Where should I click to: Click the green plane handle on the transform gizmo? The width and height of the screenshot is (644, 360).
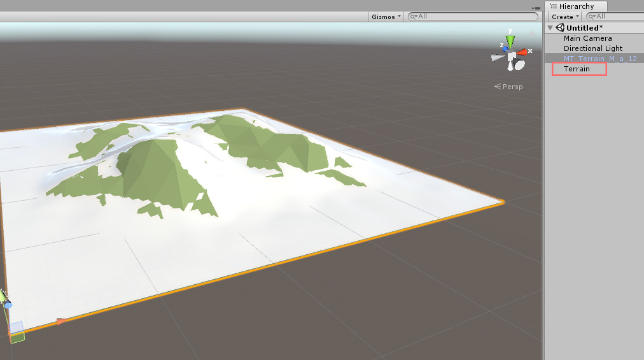point(18,337)
